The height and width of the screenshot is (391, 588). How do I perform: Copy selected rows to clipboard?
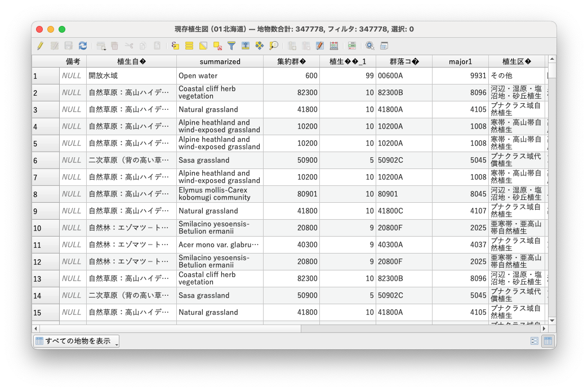coord(142,46)
